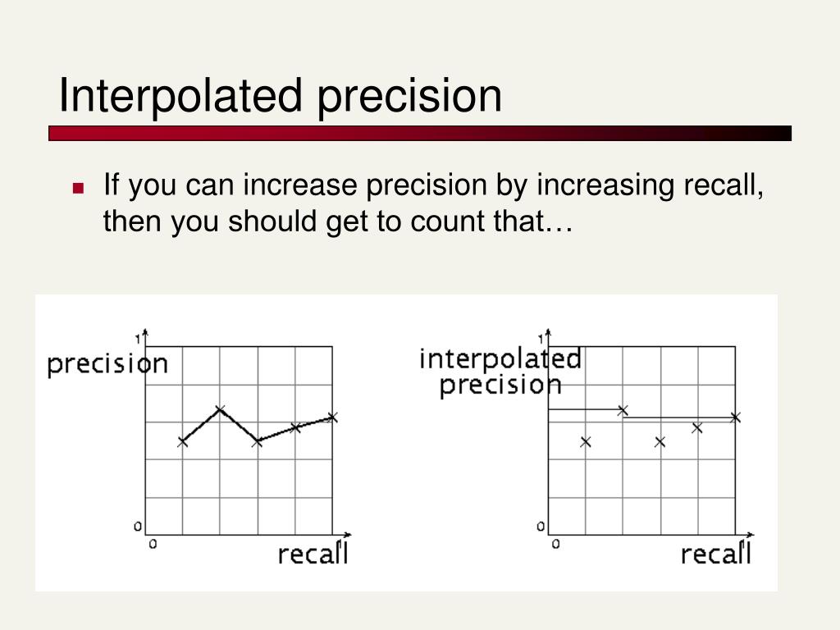The height and width of the screenshot is (630, 840).
Task: Click the third X marker in the right chart
Action: pos(660,442)
